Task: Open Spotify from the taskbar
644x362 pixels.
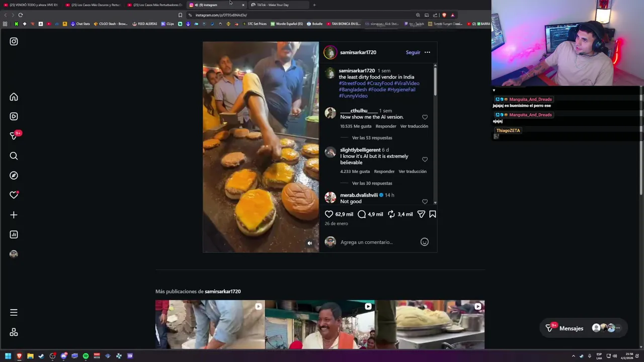Action: pyautogui.click(x=86, y=356)
